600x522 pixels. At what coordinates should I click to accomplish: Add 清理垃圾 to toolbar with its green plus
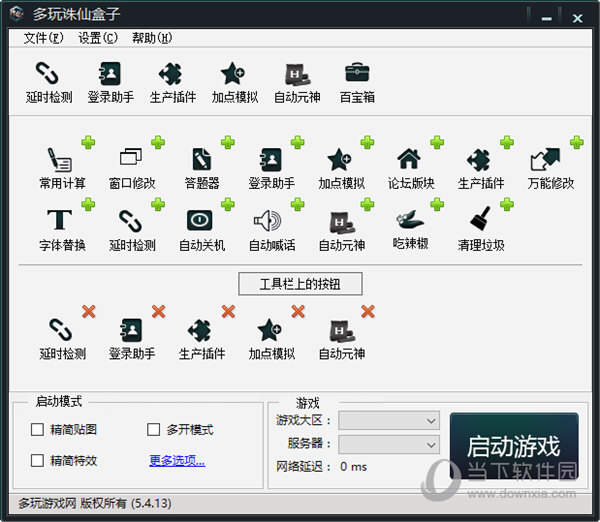(x=507, y=204)
